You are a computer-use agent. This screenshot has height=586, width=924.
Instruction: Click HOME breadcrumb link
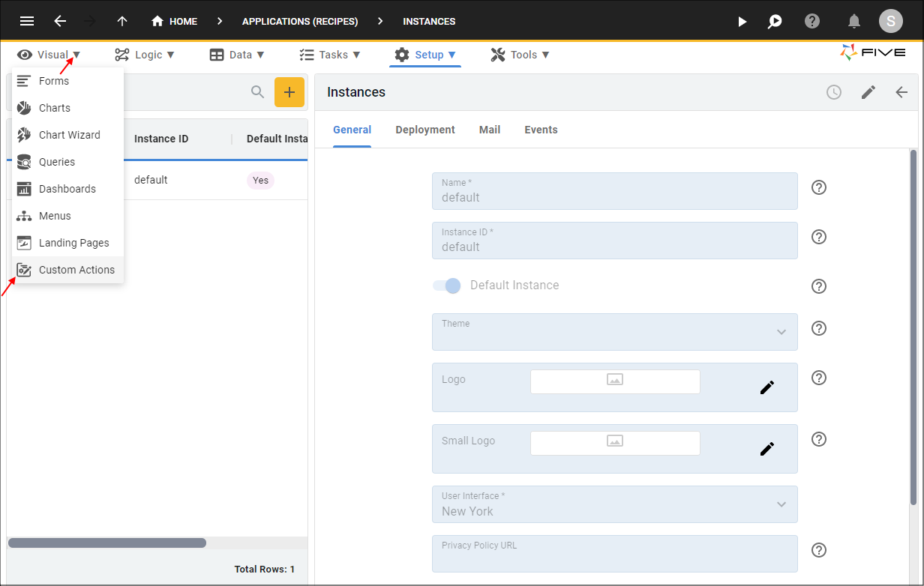183,22
